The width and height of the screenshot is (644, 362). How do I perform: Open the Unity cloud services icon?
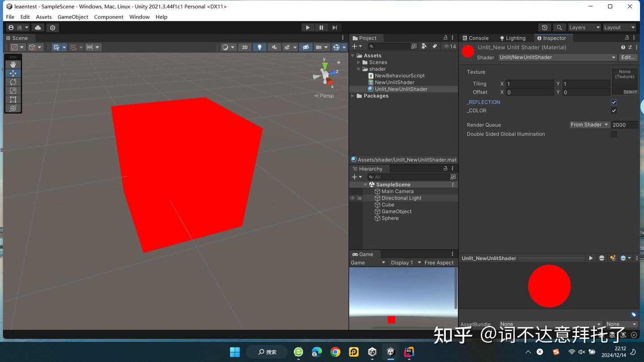coord(38,27)
